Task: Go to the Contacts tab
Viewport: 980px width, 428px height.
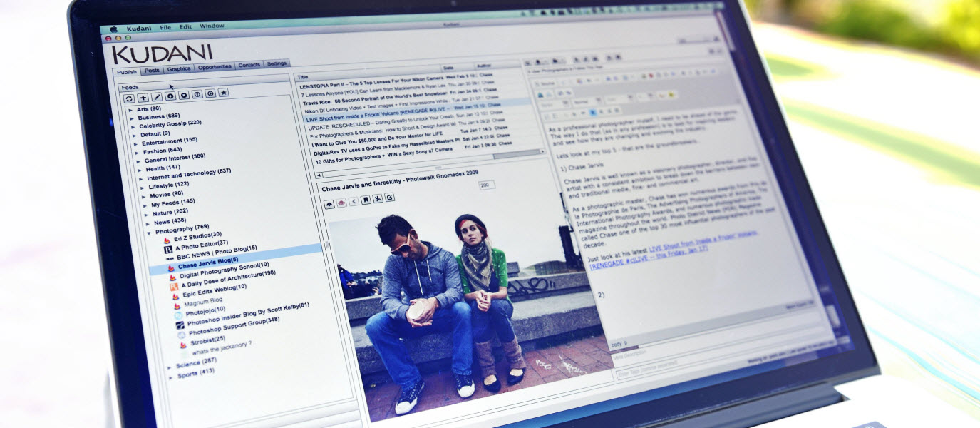Action: coord(249,65)
